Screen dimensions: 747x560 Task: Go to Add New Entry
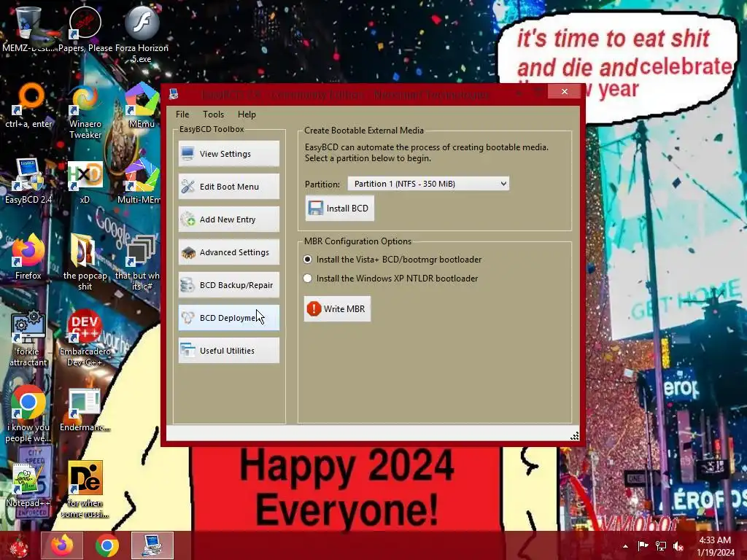click(x=228, y=219)
